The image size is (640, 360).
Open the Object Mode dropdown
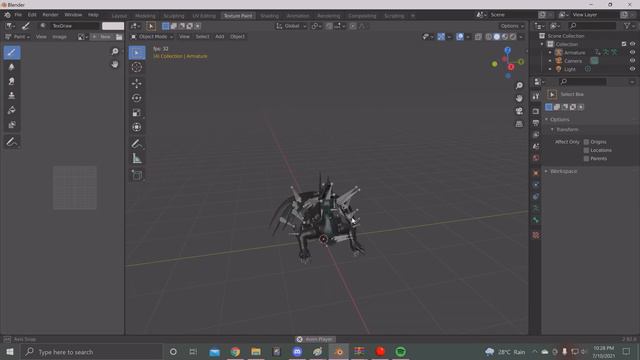(152, 37)
